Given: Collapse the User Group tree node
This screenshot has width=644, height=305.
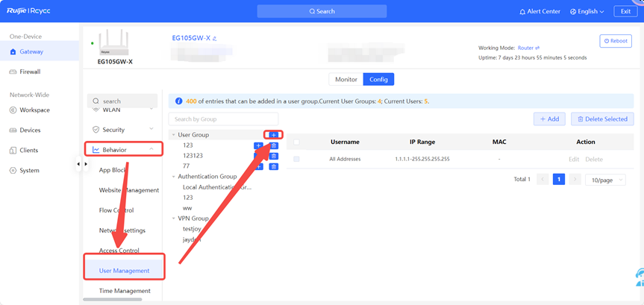Looking at the screenshot, I should pos(174,135).
